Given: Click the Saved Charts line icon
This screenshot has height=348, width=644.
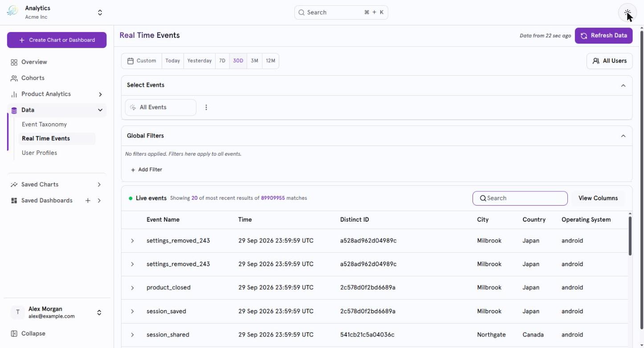Looking at the screenshot, I should click(x=14, y=185).
